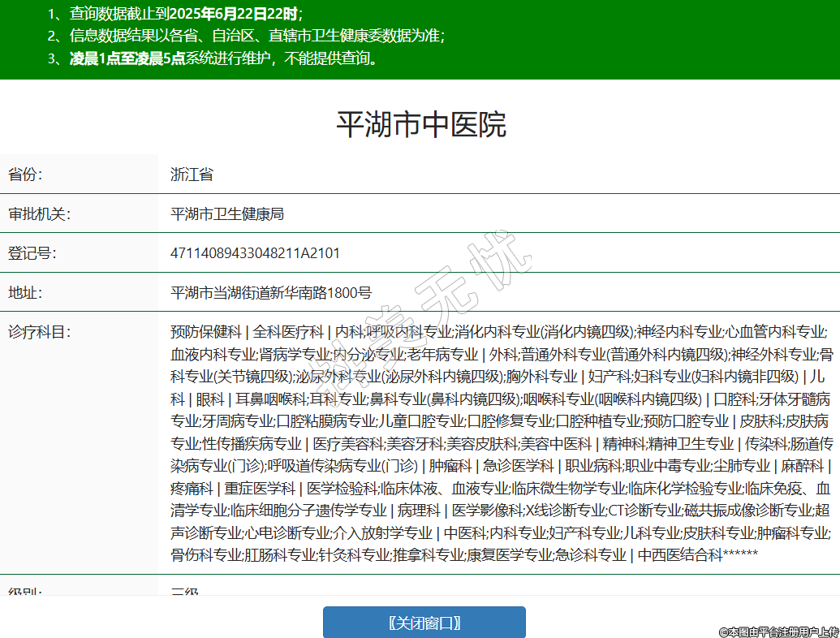Click the 平湖市中医院 hospital title
Screen dimensions: 840x638
(420, 124)
